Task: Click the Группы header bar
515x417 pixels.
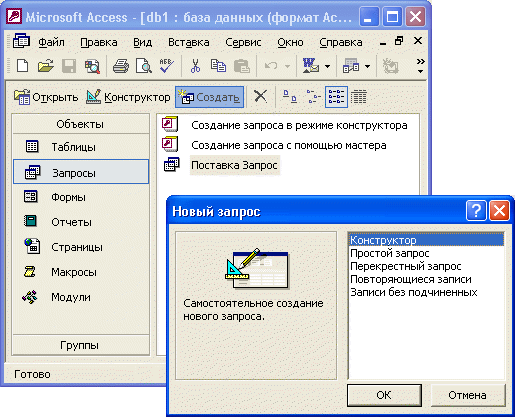Action: click(x=80, y=345)
